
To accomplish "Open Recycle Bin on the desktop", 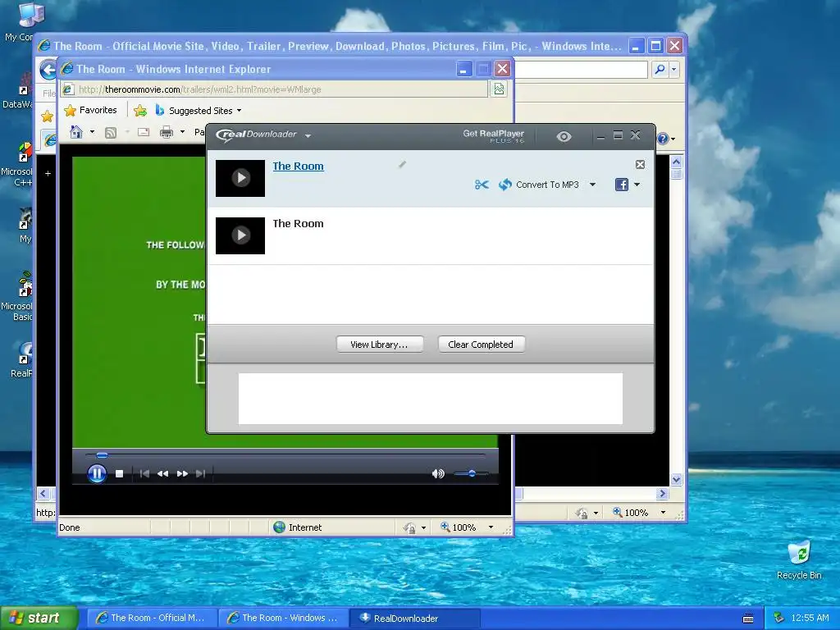I will (799, 560).
